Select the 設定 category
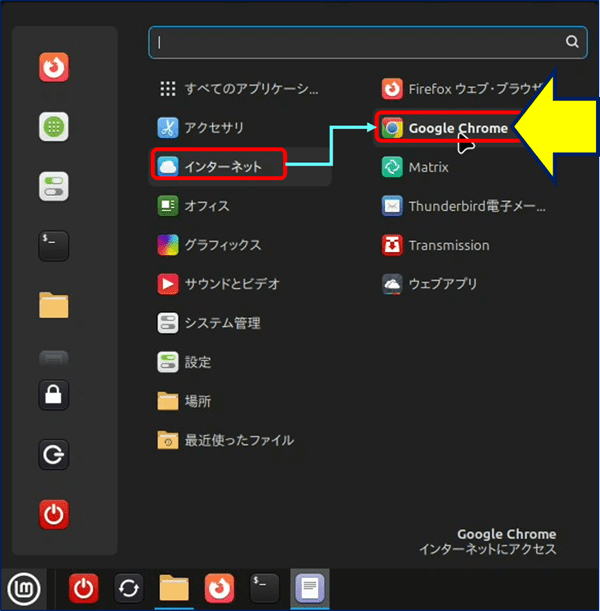This screenshot has height=611, width=600. 240,362
